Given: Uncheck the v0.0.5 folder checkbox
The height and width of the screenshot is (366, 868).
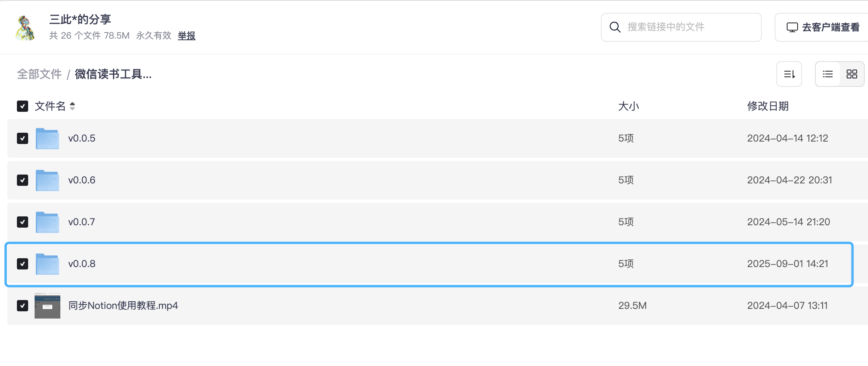Looking at the screenshot, I should tap(23, 138).
